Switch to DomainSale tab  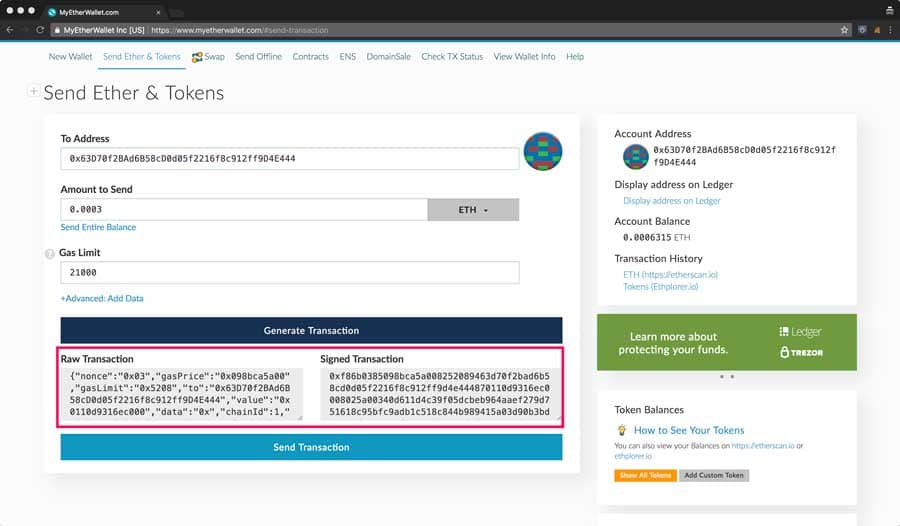click(389, 56)
